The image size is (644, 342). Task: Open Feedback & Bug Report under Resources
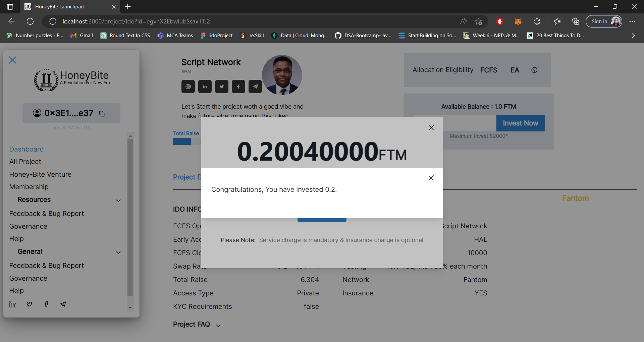[x=47, y=214]
